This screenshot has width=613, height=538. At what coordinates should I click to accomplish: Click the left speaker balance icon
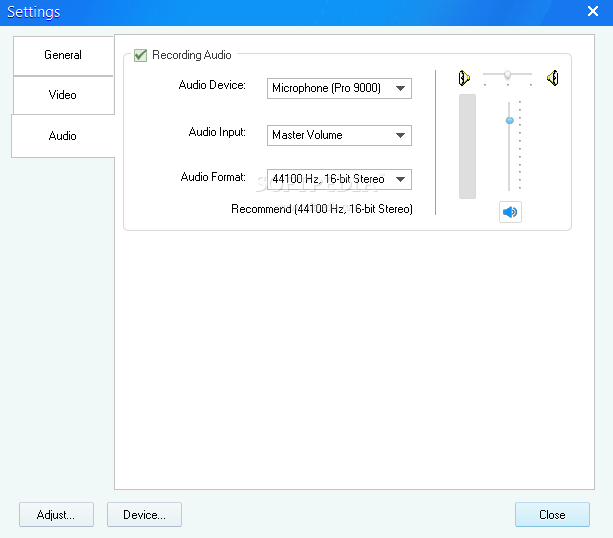pyautogui.click(x=464, y=78)
